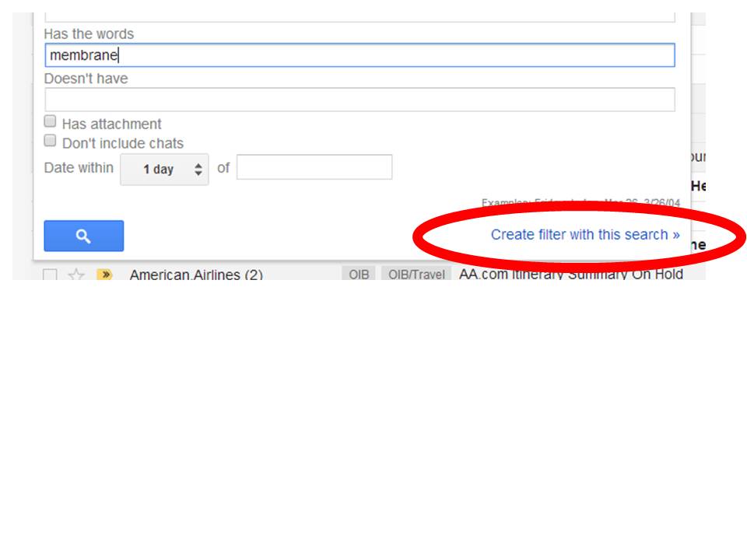The height and width of the screenshot is (560, 747).
Task: Click the Doesn't have text field
Action: [x=359, y=100]
